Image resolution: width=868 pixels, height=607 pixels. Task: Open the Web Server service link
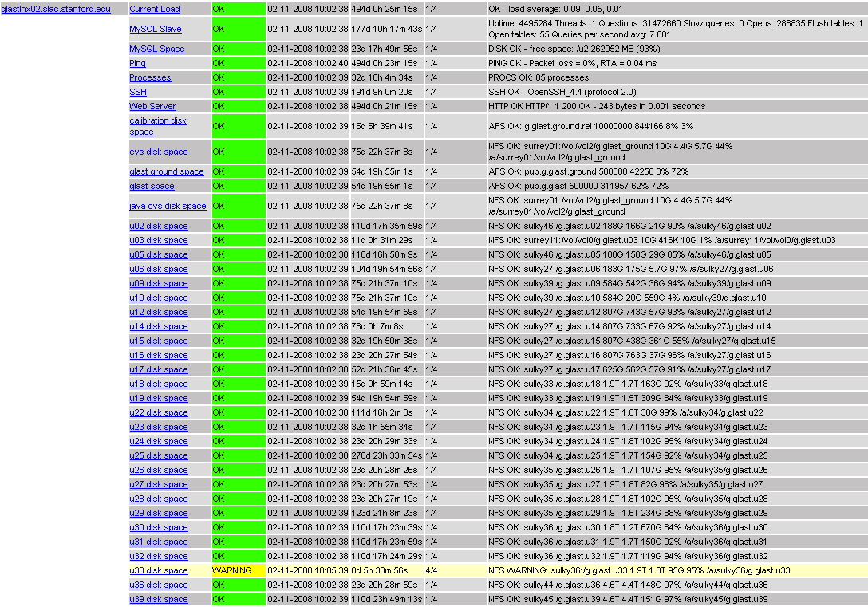153,106
